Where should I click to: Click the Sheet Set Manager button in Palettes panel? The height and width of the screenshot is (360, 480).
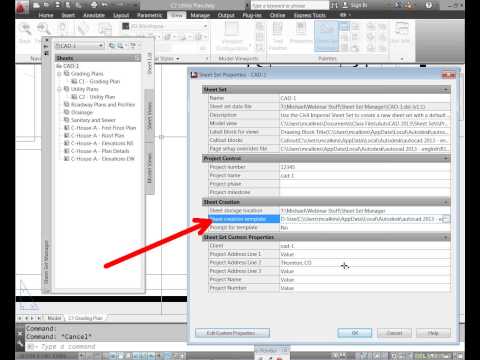(x=327, y=36)
